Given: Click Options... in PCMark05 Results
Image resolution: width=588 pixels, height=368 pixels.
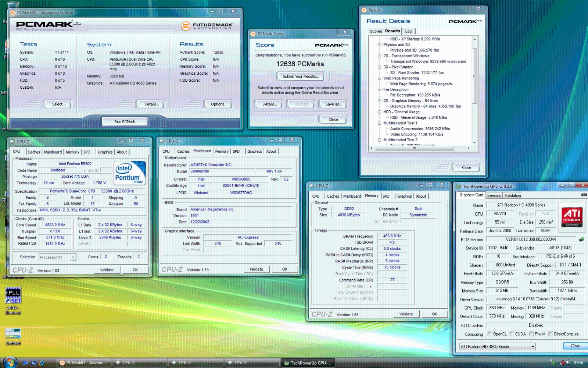Looking at the screenshot, I should coord(219,104).
